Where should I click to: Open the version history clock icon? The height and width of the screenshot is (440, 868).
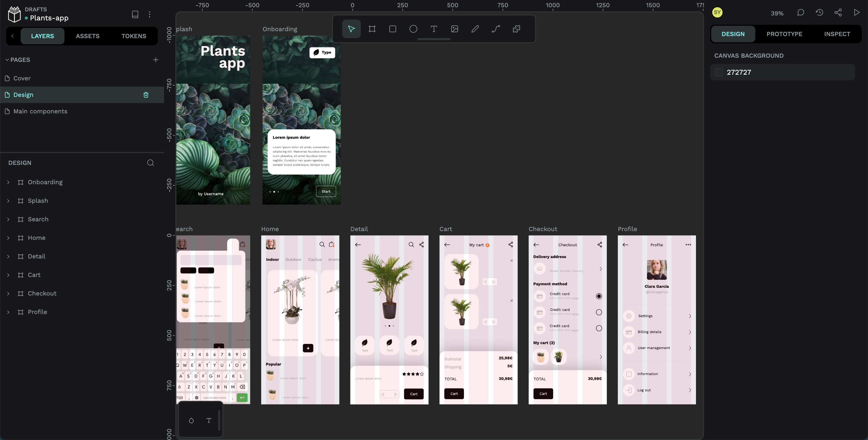[819, 13]
